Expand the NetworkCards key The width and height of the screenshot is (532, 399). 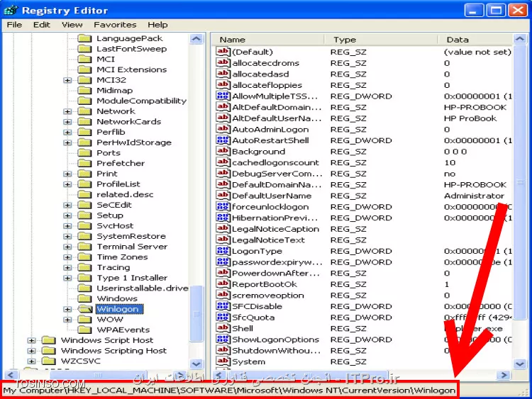pyautogui.click(x=67, y=122)
